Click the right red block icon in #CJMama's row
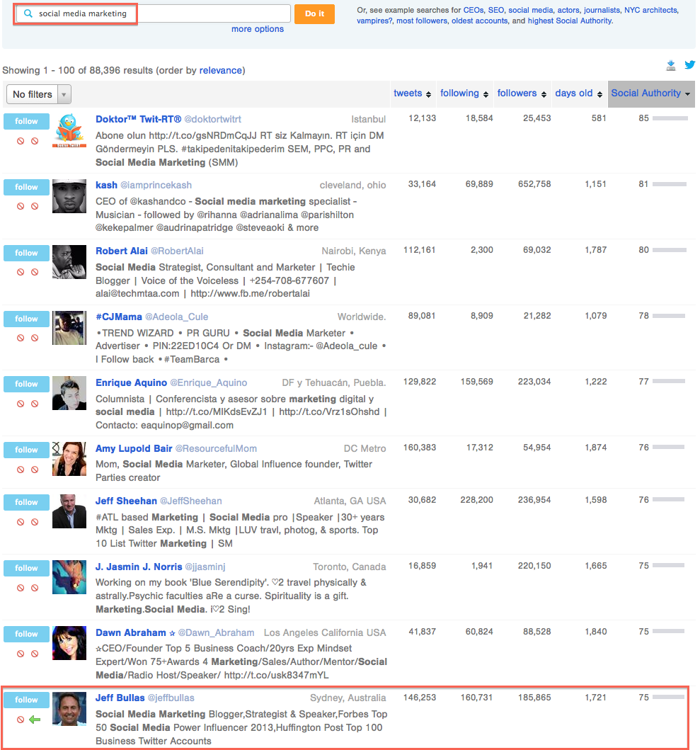 tap(35, 338)
